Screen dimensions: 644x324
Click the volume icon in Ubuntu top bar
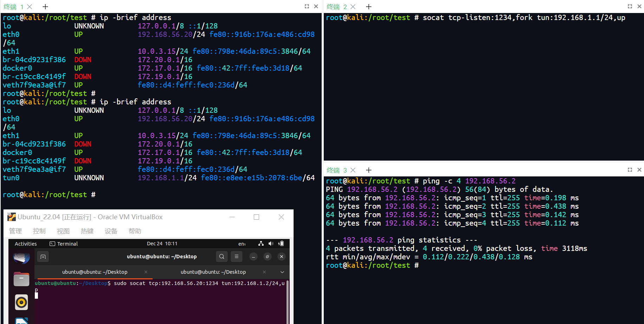[271, 244]
